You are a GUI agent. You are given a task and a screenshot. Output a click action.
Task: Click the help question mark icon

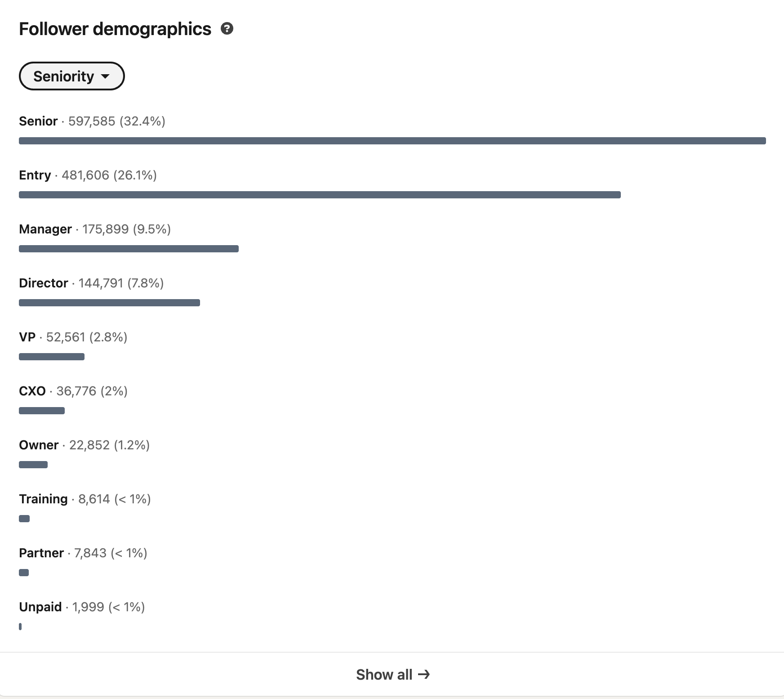[227, 29]
